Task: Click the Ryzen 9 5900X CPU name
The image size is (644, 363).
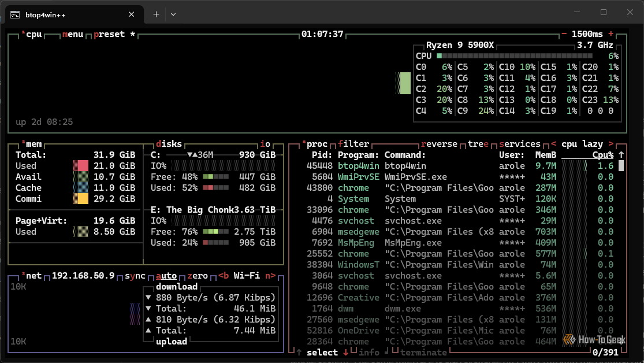Action: tap(460, 45)
